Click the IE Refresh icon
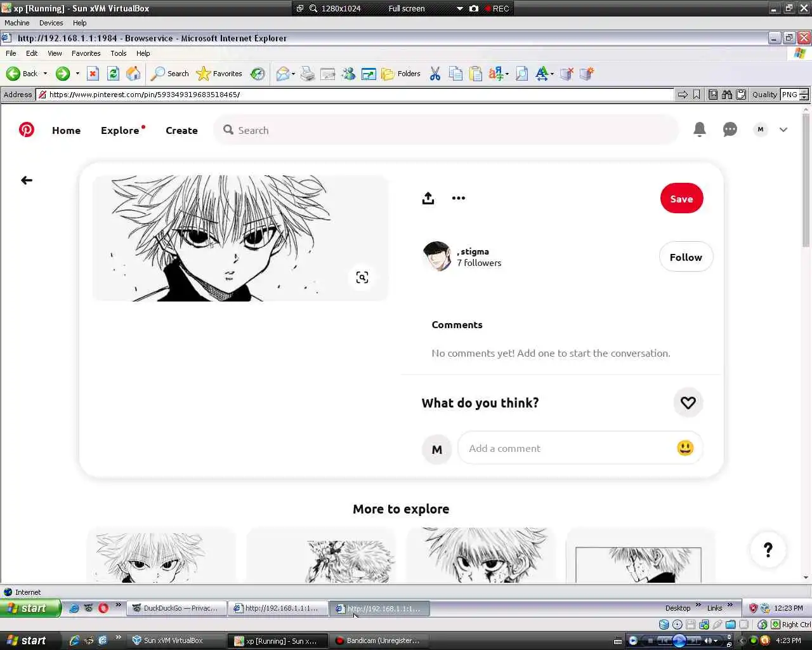This screenshot has height=650, width=812. tap(113, 74)
